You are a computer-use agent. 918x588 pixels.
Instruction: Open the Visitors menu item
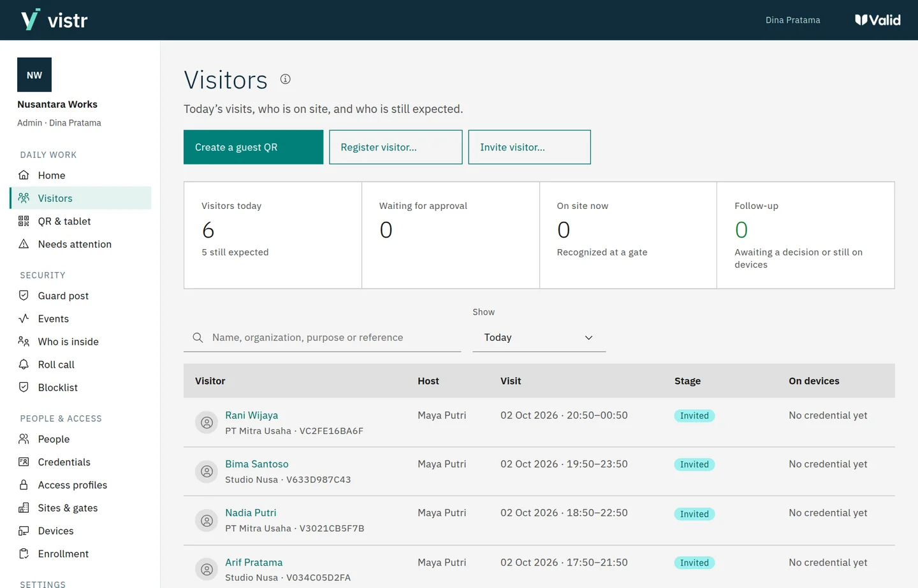point(81,198)
